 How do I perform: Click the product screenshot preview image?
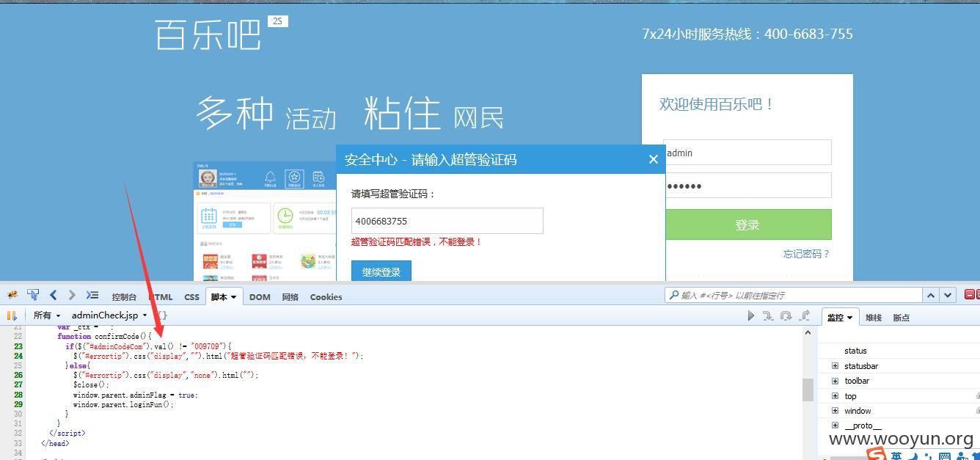point(265,222)
